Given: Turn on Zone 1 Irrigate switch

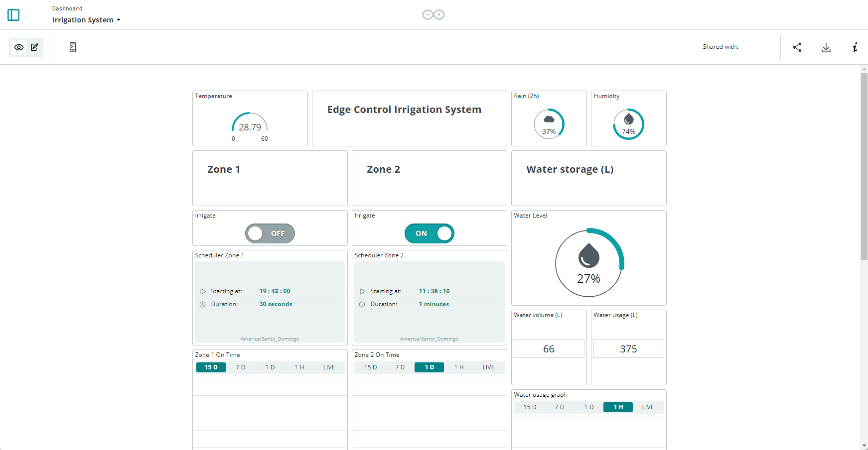Looking at the screenshot, I should 270,233.
